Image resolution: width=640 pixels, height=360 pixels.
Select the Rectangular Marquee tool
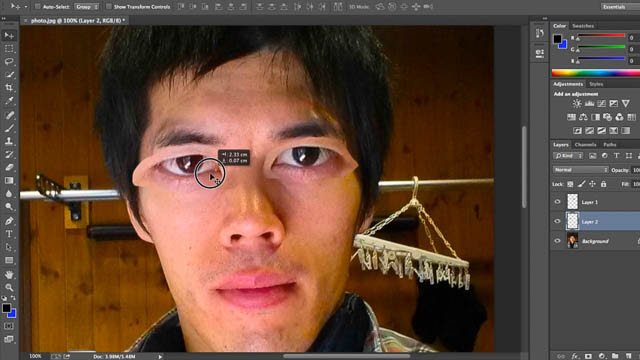pyautogui.click(x=9, y=49)
